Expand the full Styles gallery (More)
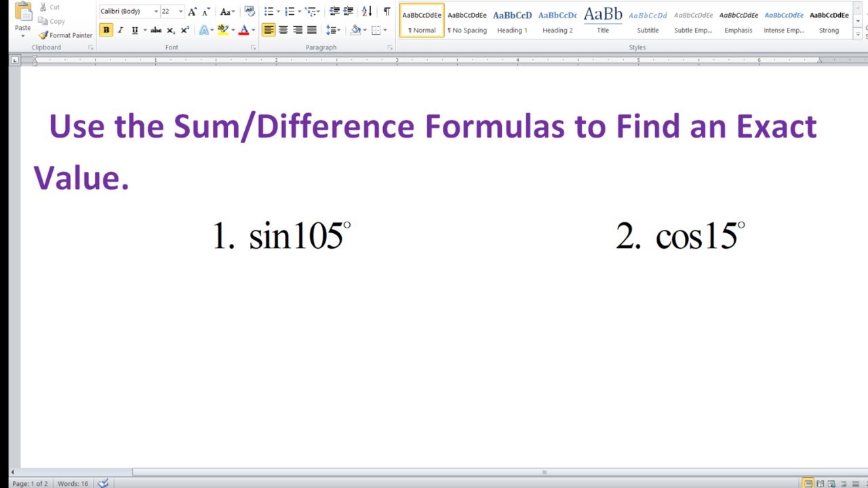Viewport: 868px width, 488px height. 858,35
